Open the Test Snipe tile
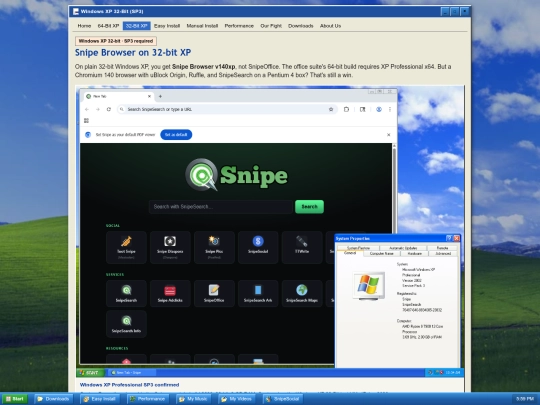Screen dimensions: 540x405 [x=126, y=247]
